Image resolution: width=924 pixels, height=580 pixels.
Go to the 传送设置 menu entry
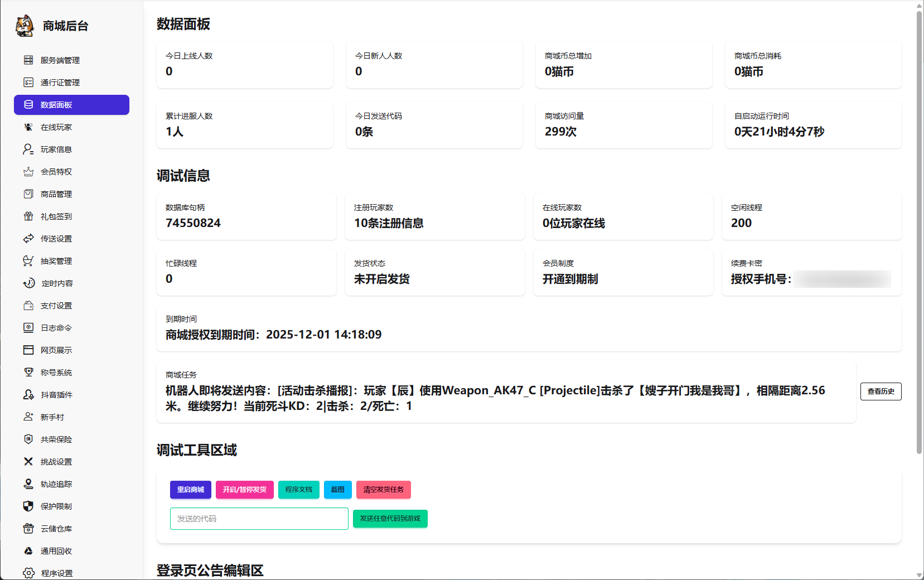pyautogui.click(x=56, y=239)
